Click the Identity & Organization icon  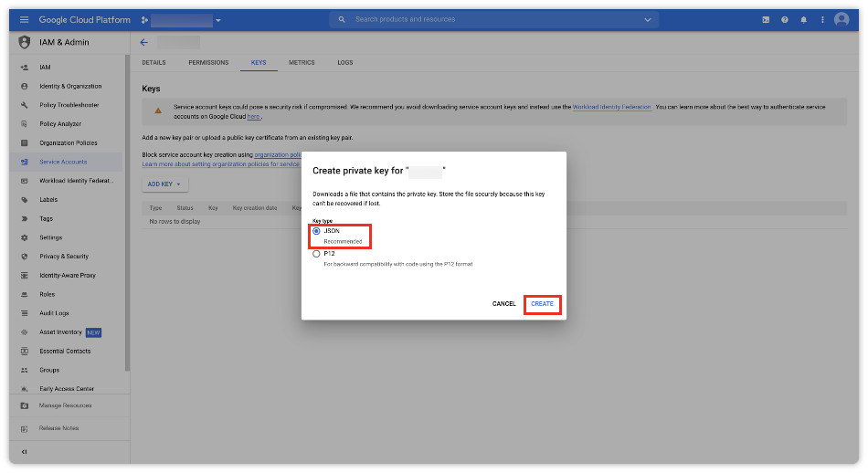25,87
